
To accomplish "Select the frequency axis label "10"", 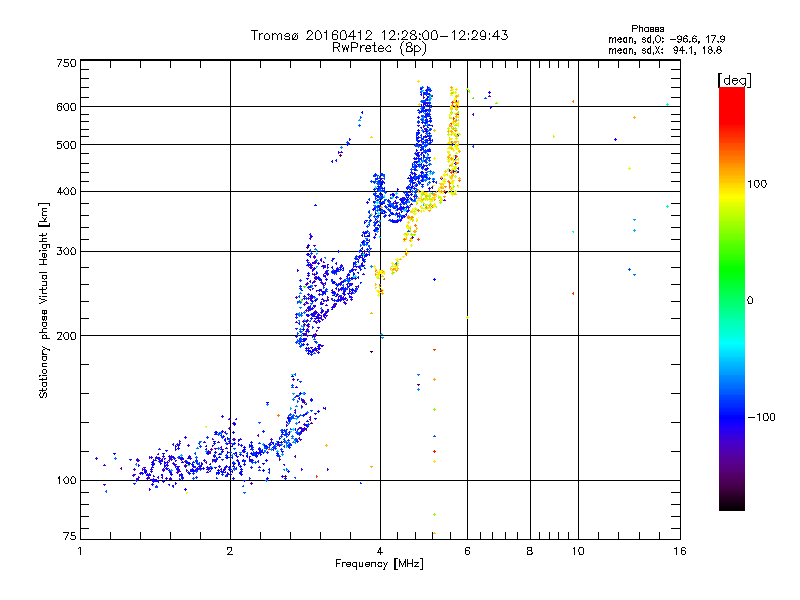I will (x=578, y=551).
